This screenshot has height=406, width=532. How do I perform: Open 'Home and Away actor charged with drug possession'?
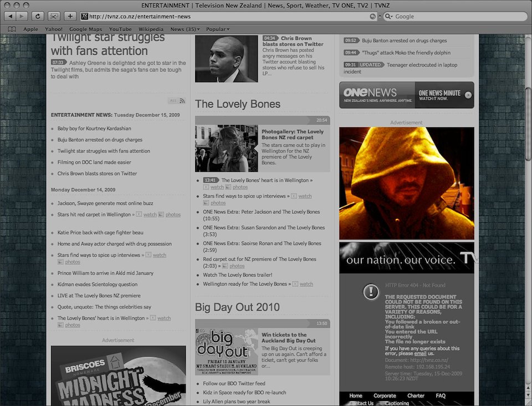tap(114, 243)
